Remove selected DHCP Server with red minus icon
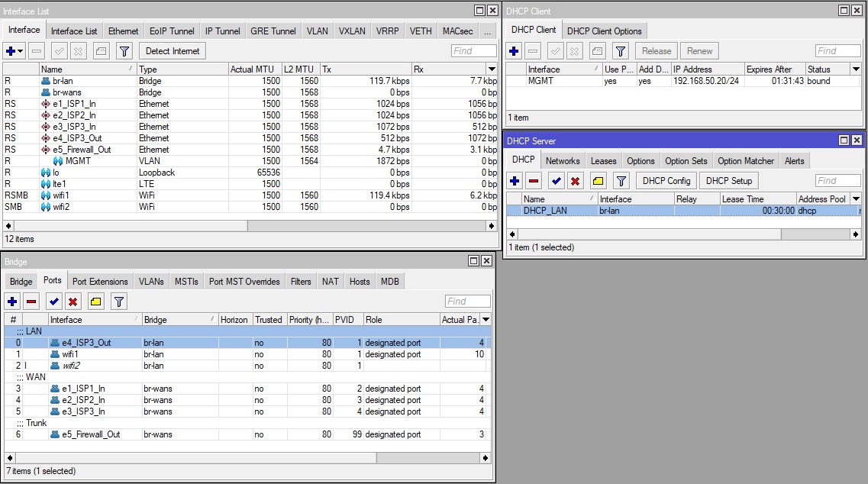Screen dimensions: 868x484 533,181
